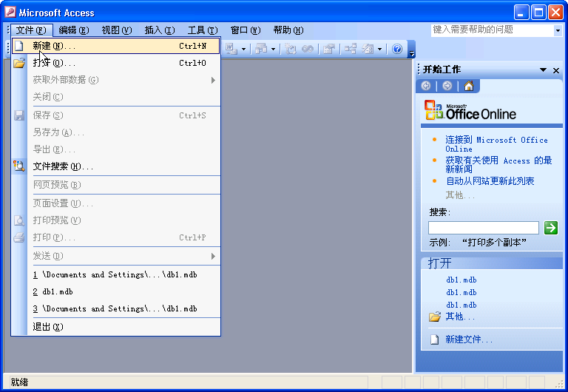The image size is (568, 392).
Task: Open the 窗口(W) menu
Action: coord(246,30)
